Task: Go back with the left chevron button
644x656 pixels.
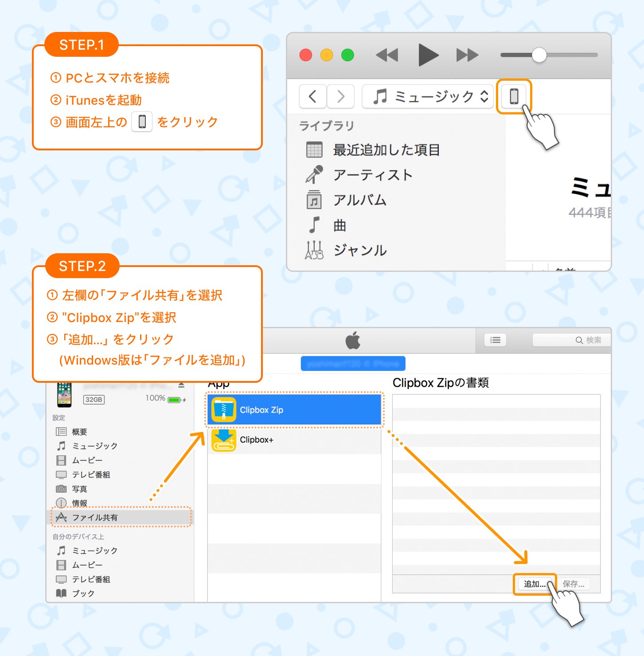Action: point(313,96)
